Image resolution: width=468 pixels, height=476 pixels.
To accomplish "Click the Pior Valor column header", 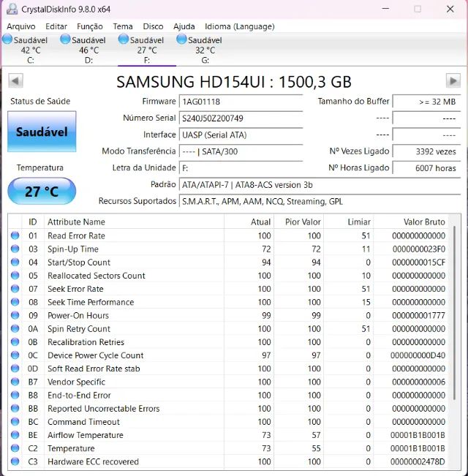I will [299, 222].
